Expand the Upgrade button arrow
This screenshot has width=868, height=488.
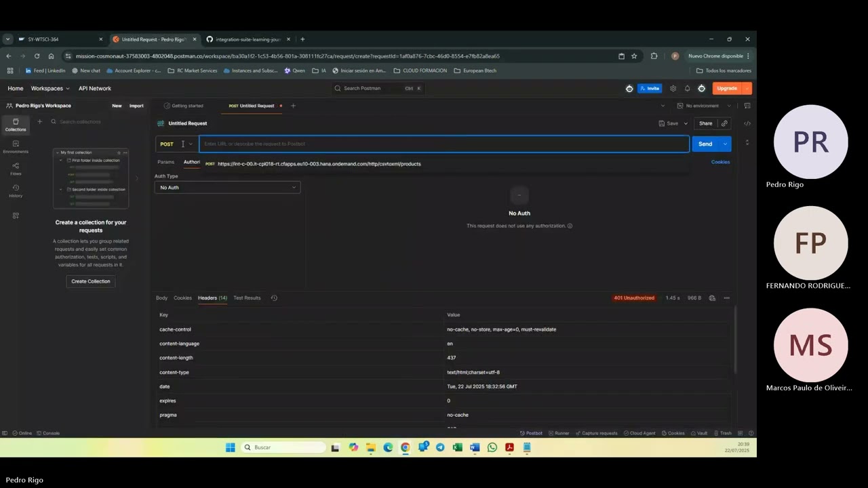tap(747, 88)
